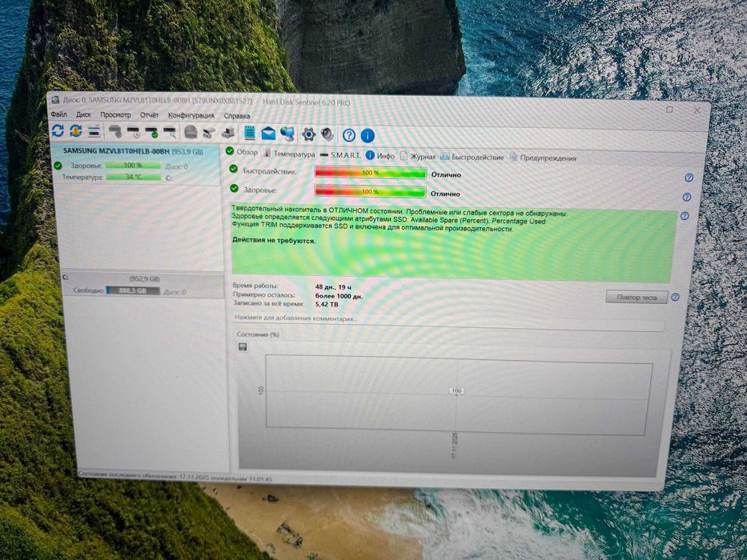
Task: Click the email envelope toolbar icon
Action: 268,134
